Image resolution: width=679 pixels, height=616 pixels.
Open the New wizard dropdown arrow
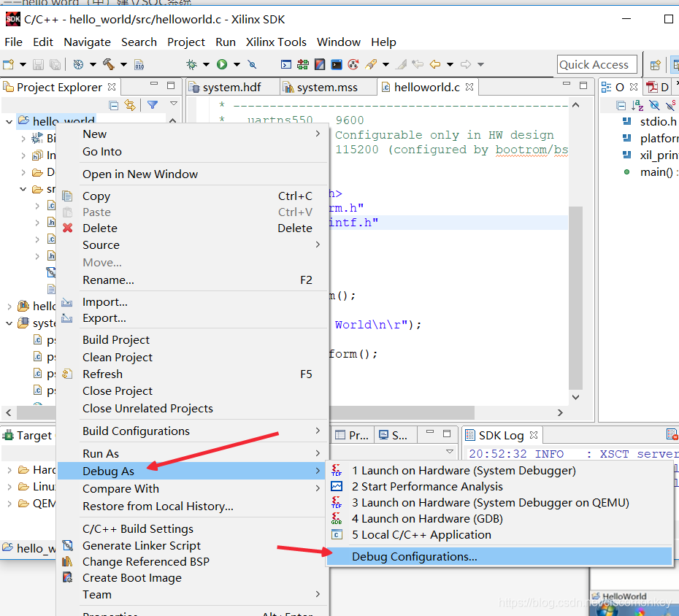pyautogui.click(x=23, y=64)
